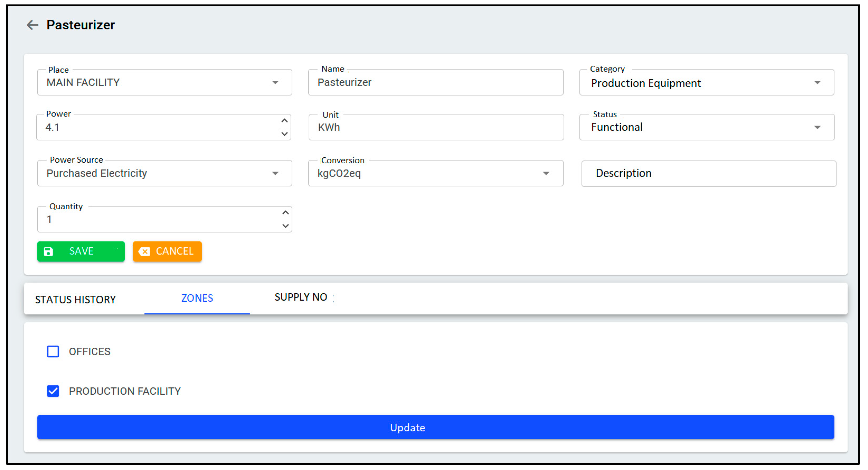Screen dimensions: 868x470
Task: Click the floppy disk icon on SAVE
Action: (x=48, y=252)
